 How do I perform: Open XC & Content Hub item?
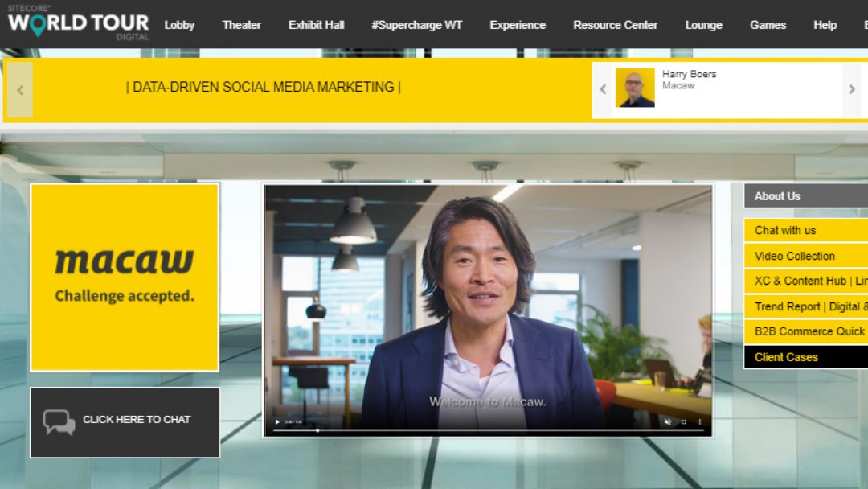pyautogui.click(x=806, y=281)
